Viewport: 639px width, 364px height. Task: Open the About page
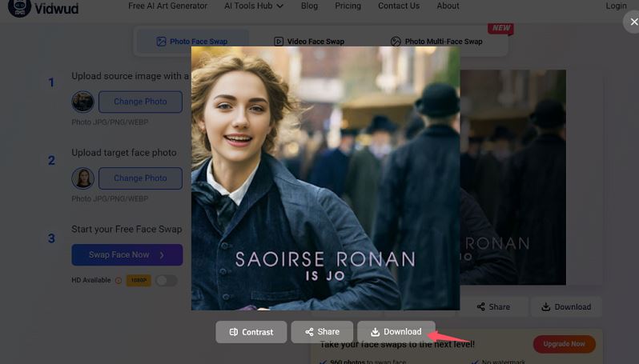448,6
